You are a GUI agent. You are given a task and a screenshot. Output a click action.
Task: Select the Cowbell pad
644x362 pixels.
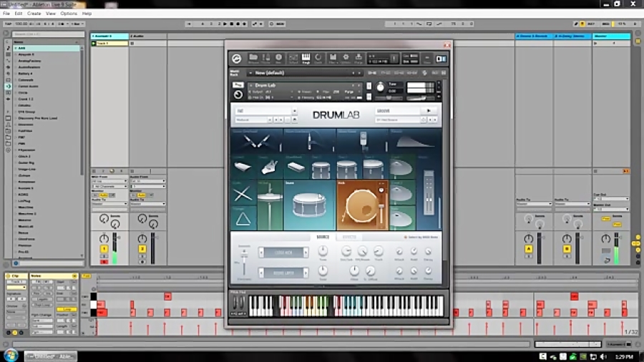243,167
